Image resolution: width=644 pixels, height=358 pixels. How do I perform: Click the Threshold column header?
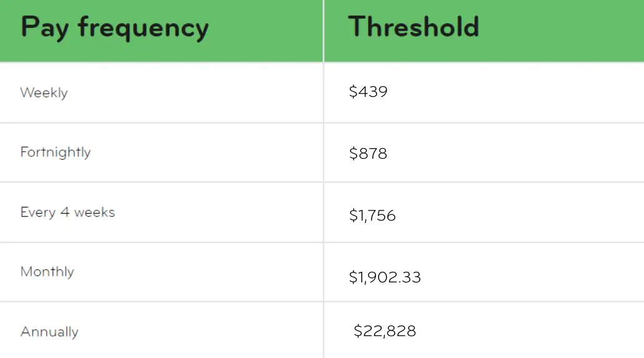pyautogui.click(x=414, y=27)
